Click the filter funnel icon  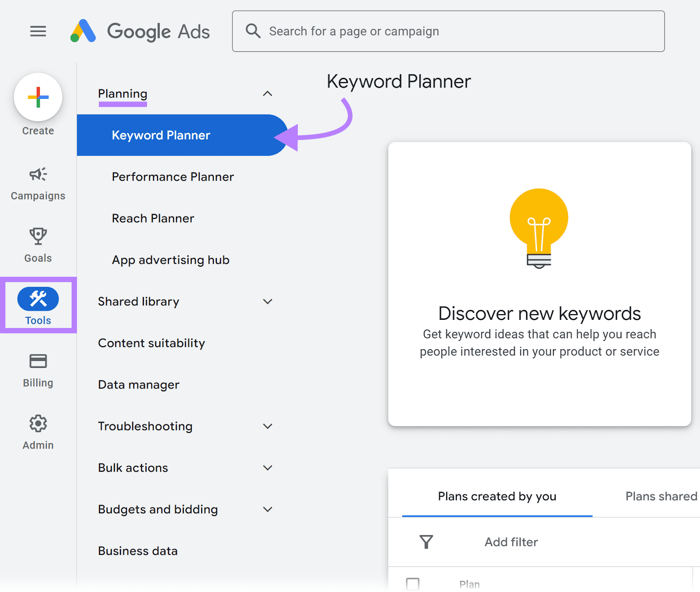click(426, 542)
